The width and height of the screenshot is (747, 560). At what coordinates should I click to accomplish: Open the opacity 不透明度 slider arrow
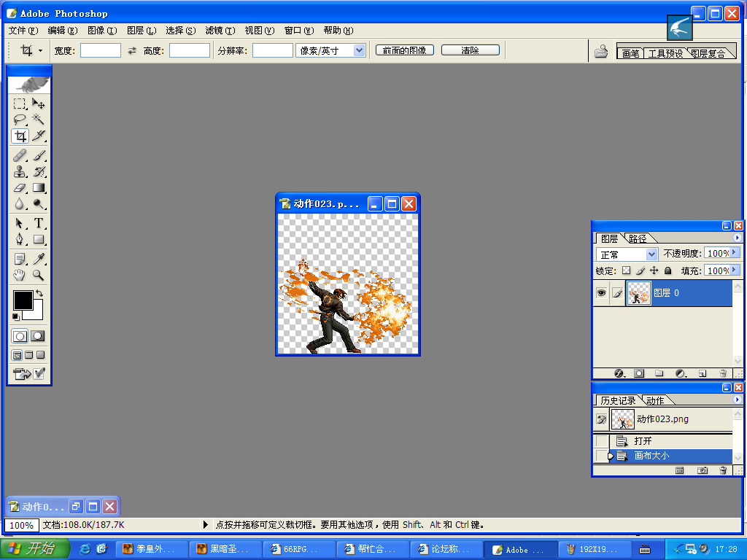(734, 252)
